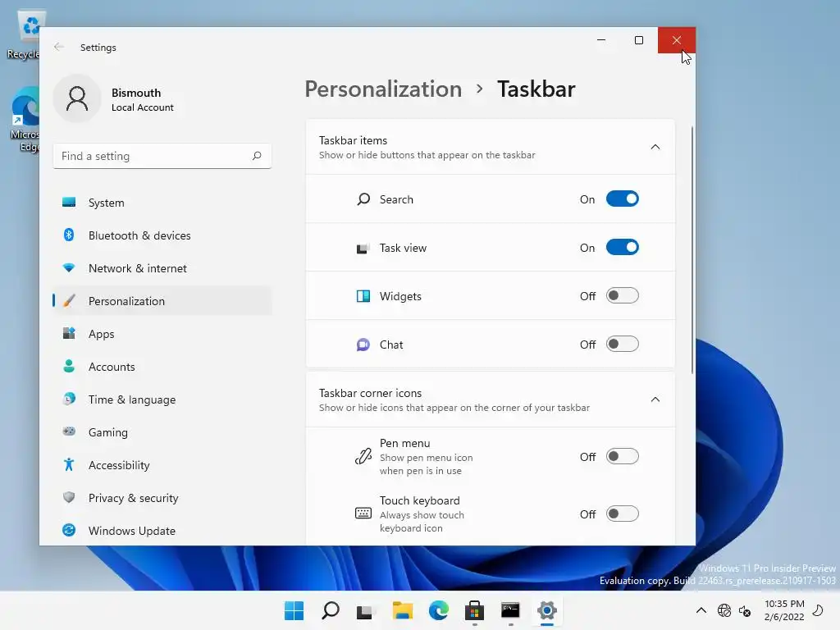The width and height of the screenshot is (840, 630).
Task: Click the Apps icon in sidebar
Action: click(x=69, y=333)
